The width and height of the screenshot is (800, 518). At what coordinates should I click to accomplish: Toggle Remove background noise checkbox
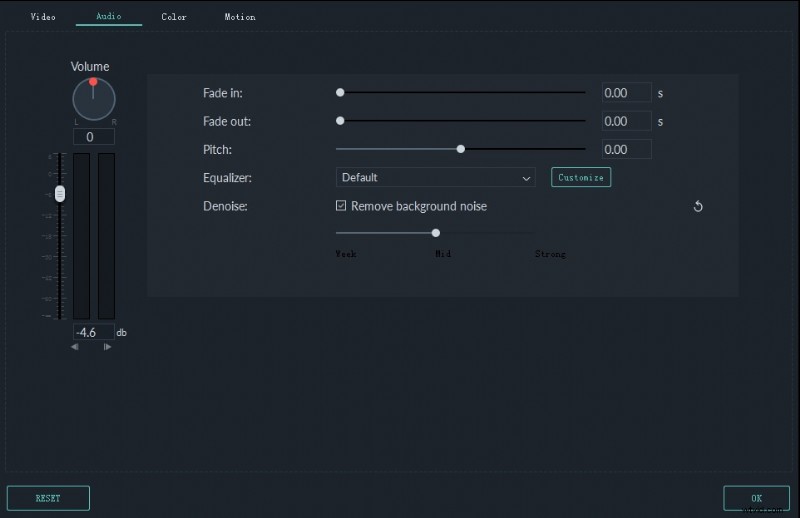click(341, 206)
